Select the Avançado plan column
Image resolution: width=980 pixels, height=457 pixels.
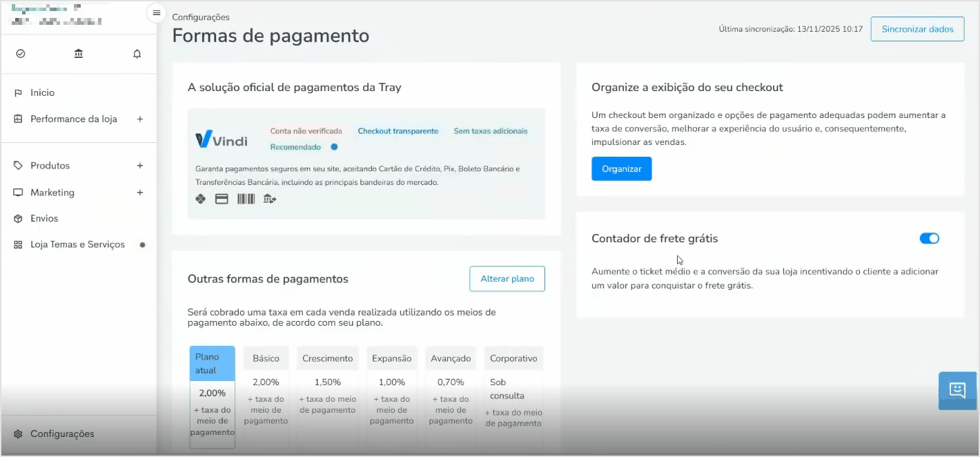click(451, 397)
